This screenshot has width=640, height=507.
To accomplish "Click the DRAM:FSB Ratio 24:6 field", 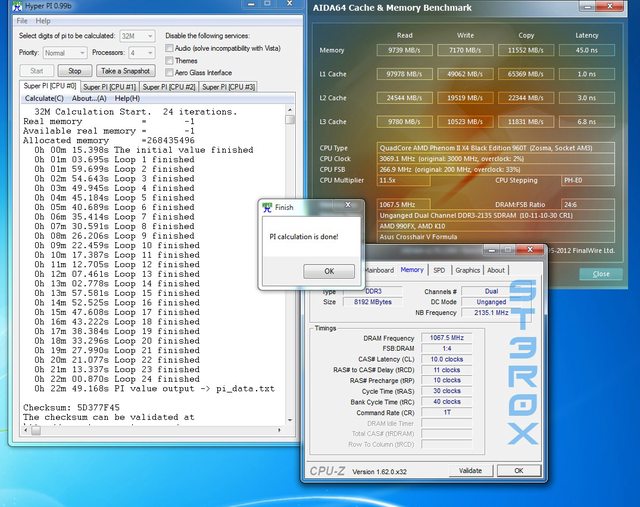I will (588, 205).
